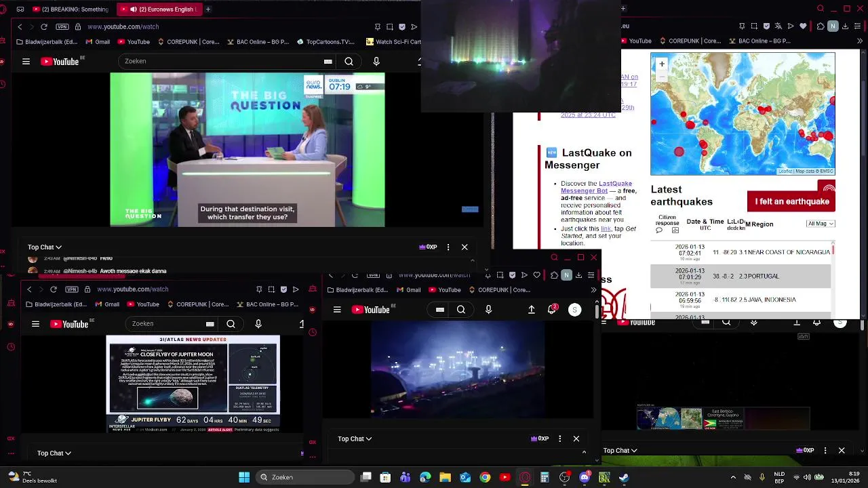Viewport: 868px width, 488px height.
Task: Open BAC Online bookmark in the 3I/ATLAS window
Action: click(x=267, y=304)
